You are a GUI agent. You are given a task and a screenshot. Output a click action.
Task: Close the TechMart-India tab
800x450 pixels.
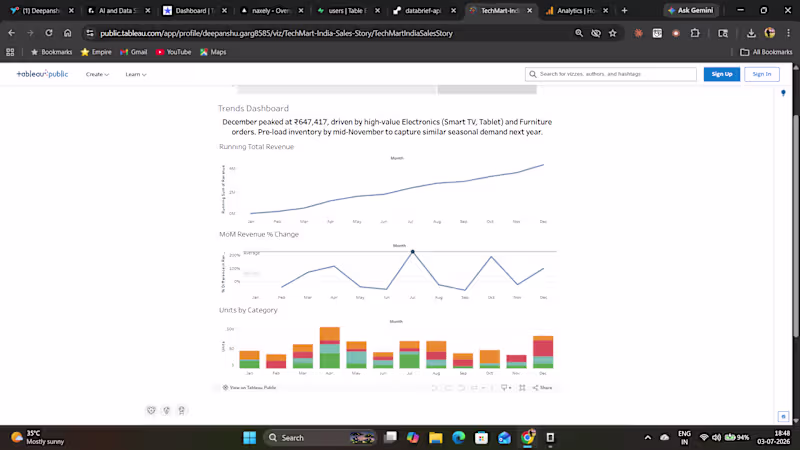[530, 10]
